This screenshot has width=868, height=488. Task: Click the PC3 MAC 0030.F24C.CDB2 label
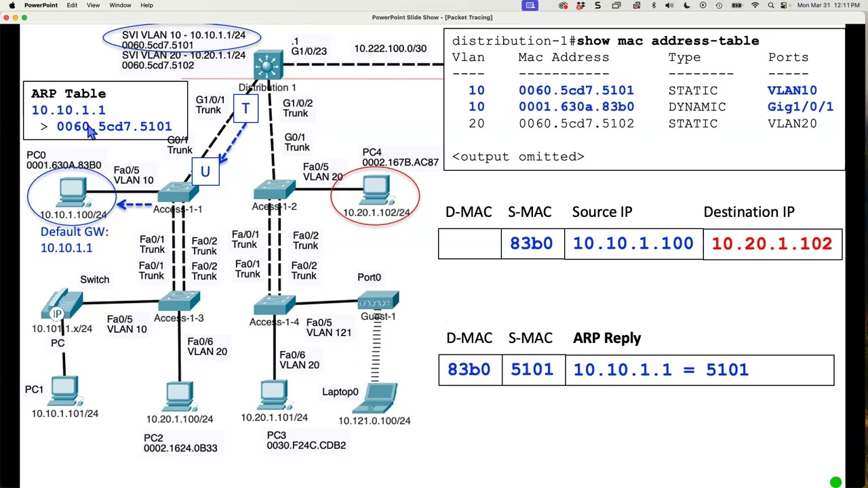click(307, 445)
